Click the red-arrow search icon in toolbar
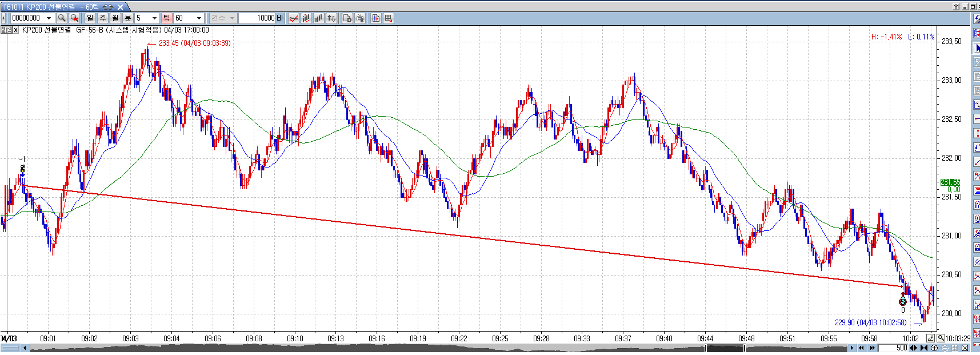Screen dimensions: 980x355 [74, 18]
